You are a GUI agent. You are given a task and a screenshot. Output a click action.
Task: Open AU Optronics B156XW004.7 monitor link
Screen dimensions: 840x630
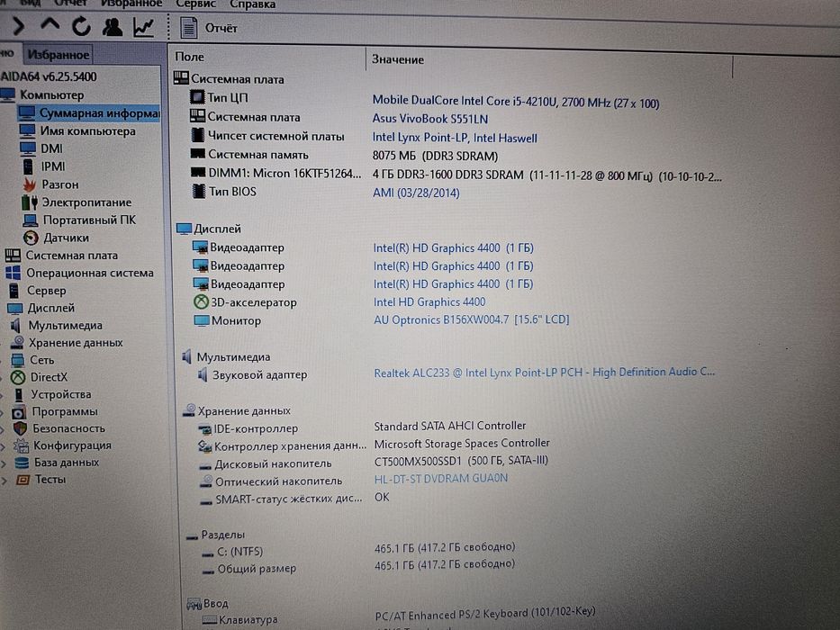(472, 319)
